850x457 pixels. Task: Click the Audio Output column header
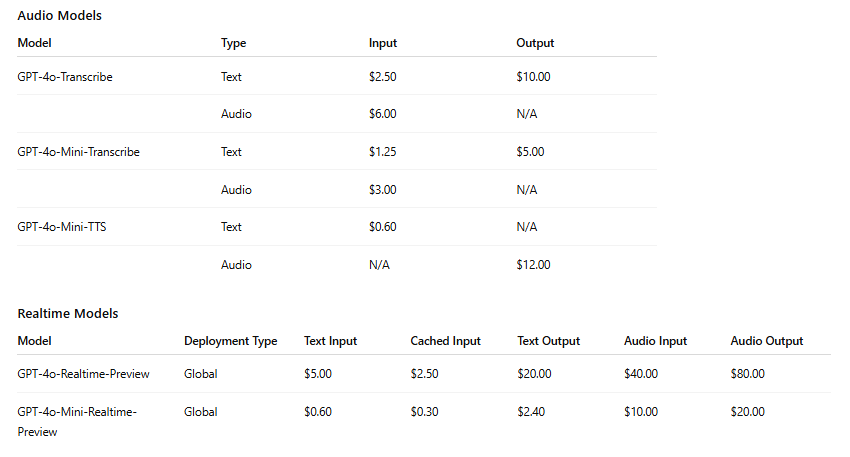767,341
